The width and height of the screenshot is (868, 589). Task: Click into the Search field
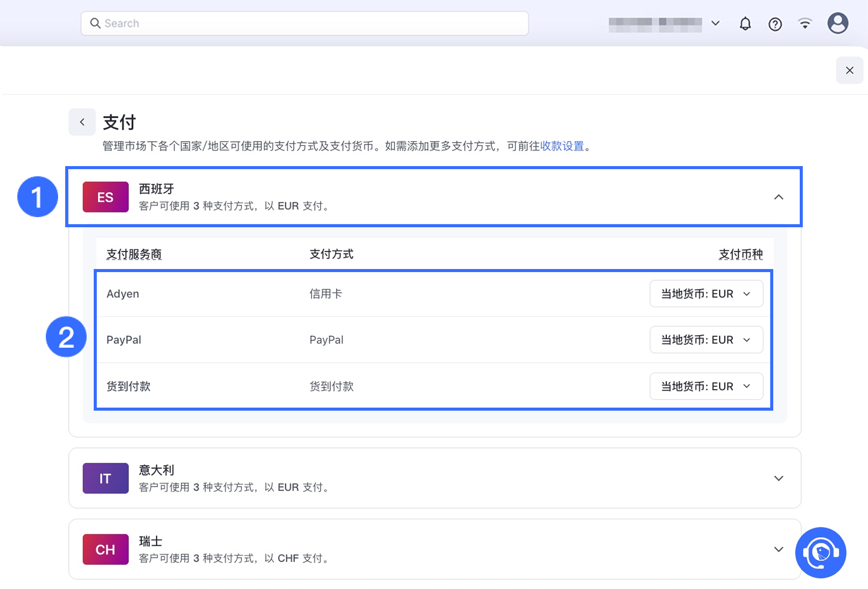tap(305, 23)
